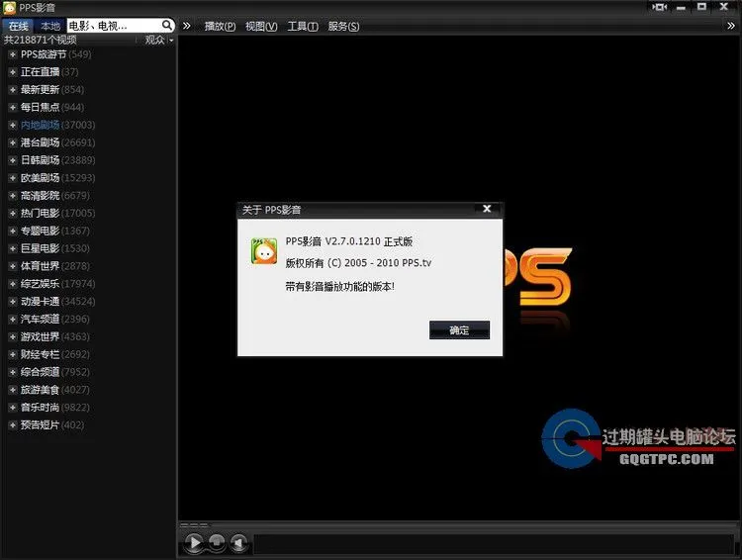This screenshot has height=560, width=742.
Task: Click the version text V2.7.0.1210 正式版
Action: click(369, 241)
